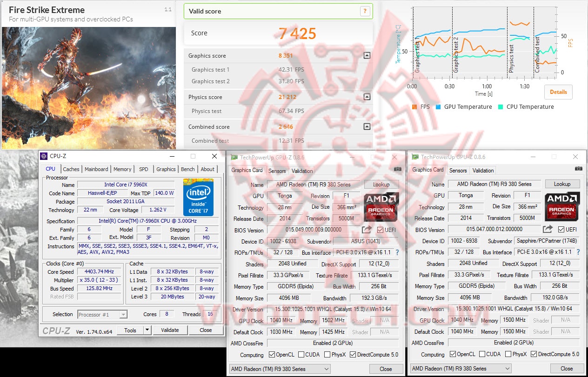Image resolution: width=588 pixels, height=377 pixels.
Task: Click the Validate button in CPU-Z
Action: click(x=170, y=330)
